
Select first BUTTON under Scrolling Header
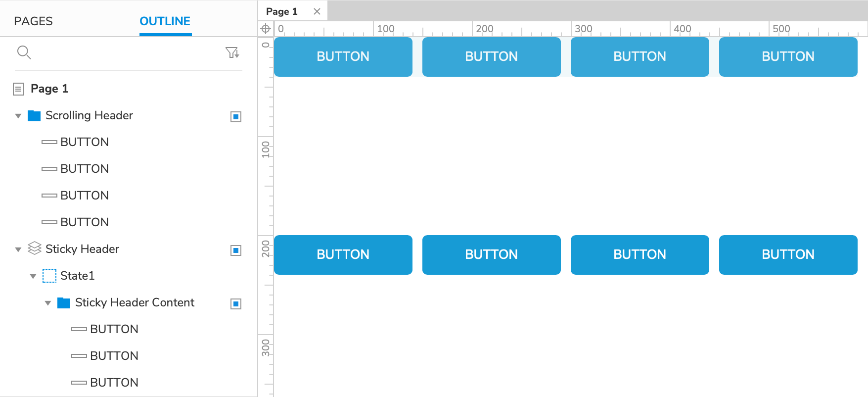click(x=84, y=142)
